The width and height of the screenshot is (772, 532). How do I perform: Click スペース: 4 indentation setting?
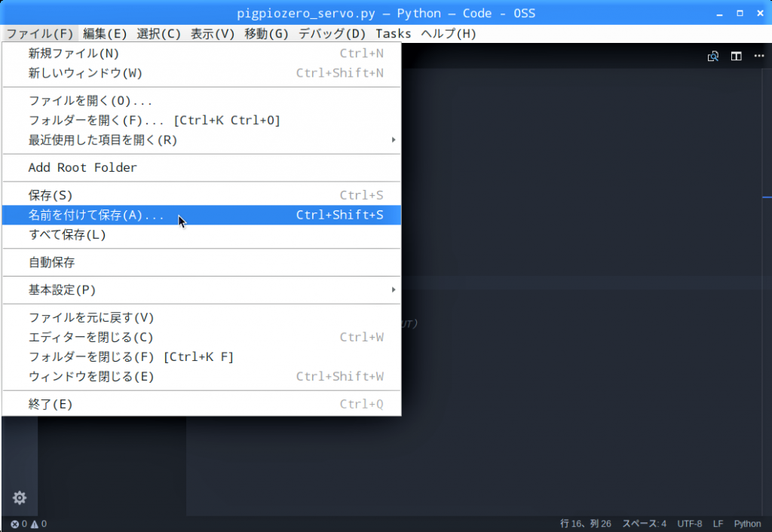643,524
